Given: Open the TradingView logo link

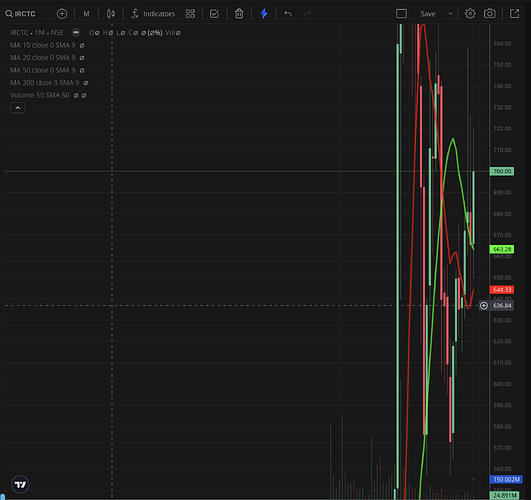Looking at the screenshot, I should point(20,484).
